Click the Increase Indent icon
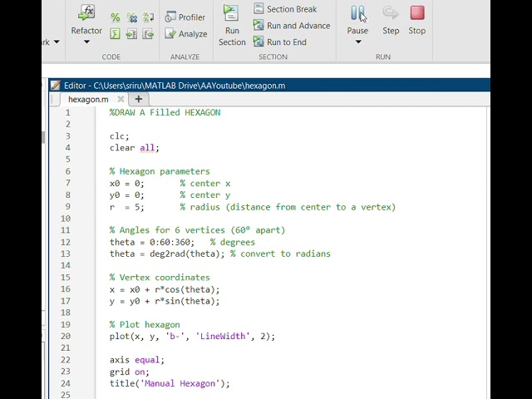Image resolution: width=532 pixels, height=399 pixels. point(131,33)
